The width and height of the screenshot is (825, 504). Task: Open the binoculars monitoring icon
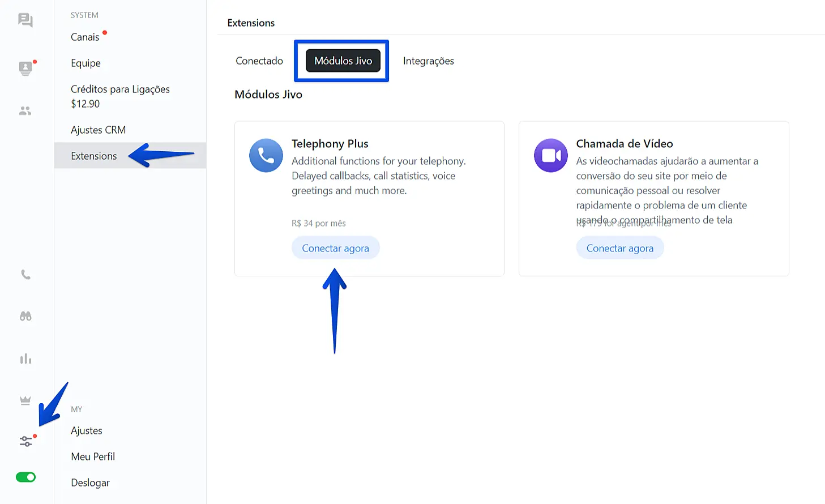click(x=25, y=317)
